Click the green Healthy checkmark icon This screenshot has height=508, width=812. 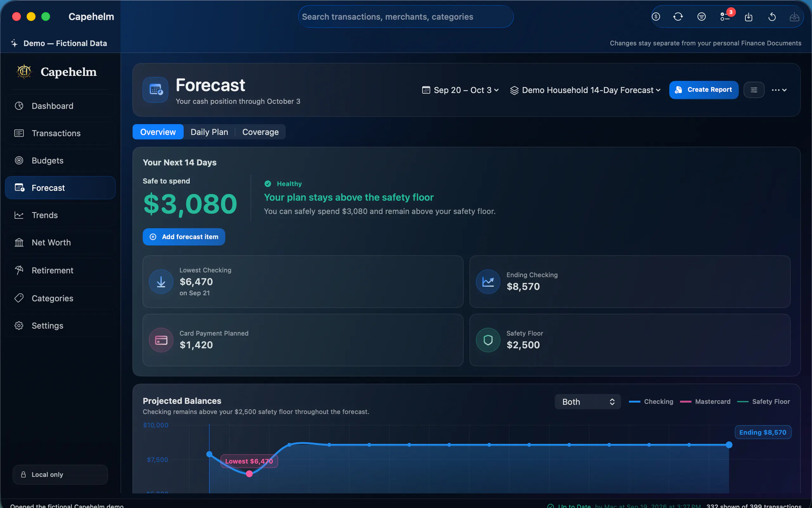coord(267,184)
